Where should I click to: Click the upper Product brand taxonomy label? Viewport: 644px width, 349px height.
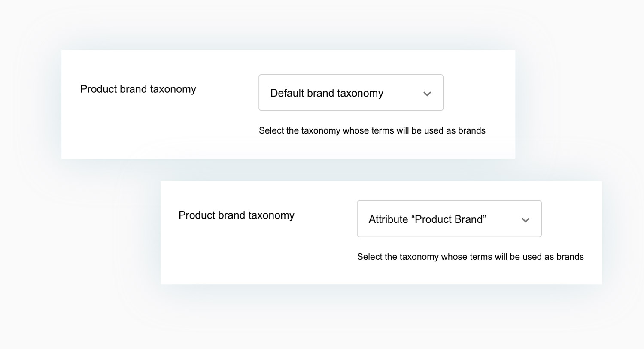click(x=138, y=89)
